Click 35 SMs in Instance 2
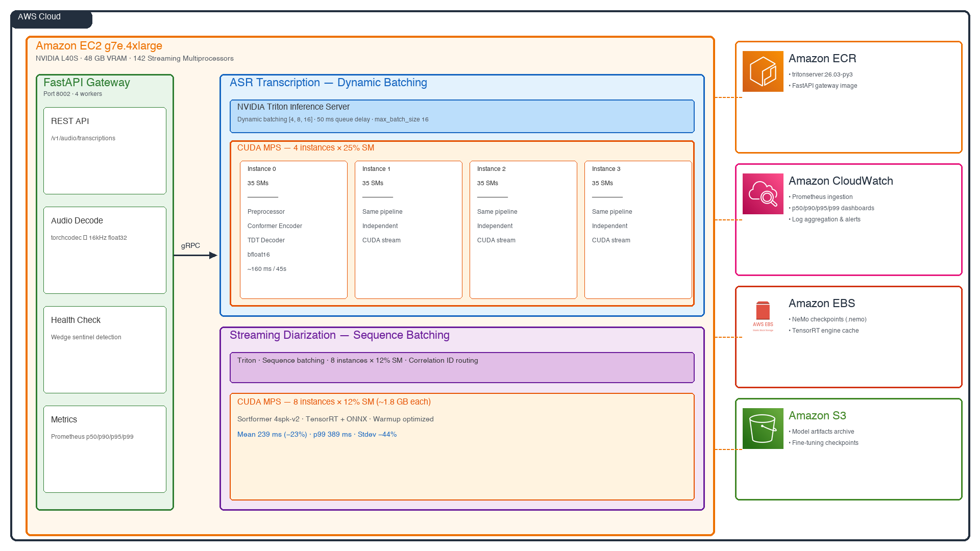The height and width of the screenshot is (551, 980). (487, 183)
